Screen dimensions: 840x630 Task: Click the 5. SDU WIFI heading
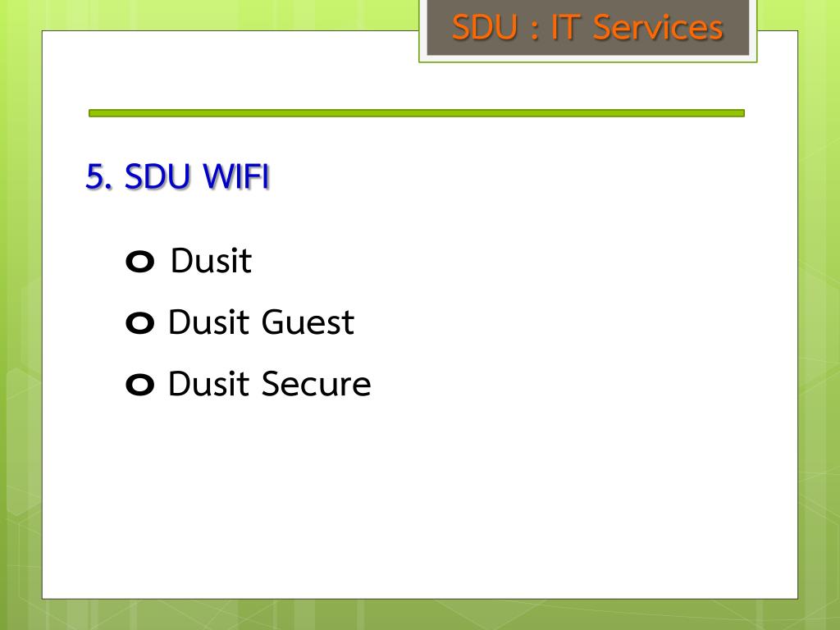tap(177, 176)
